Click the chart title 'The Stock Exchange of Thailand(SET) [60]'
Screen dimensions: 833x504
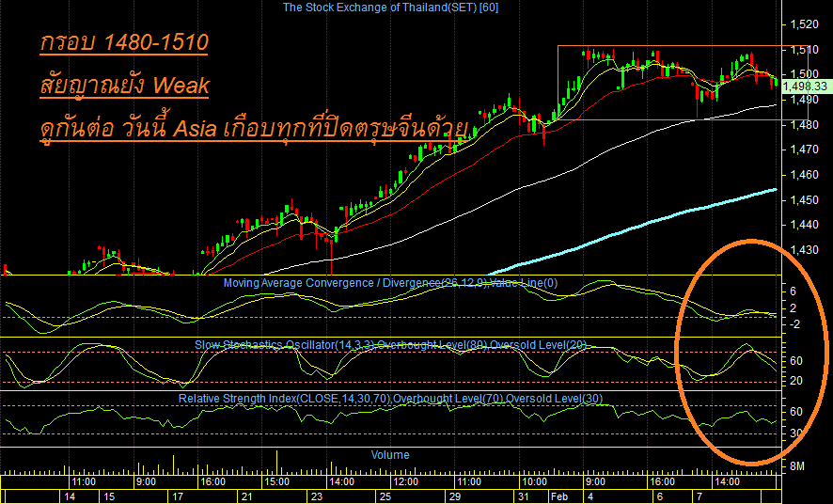(390, 8)
